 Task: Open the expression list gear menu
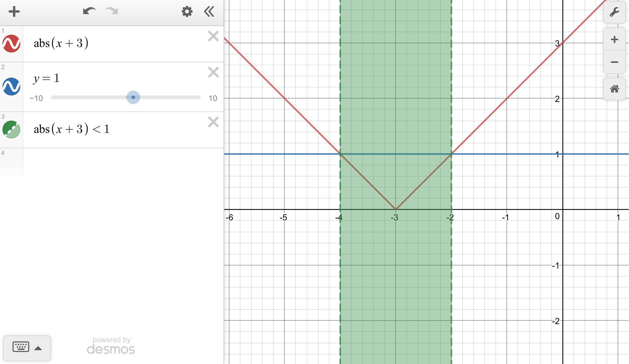(x=187, y=12)
